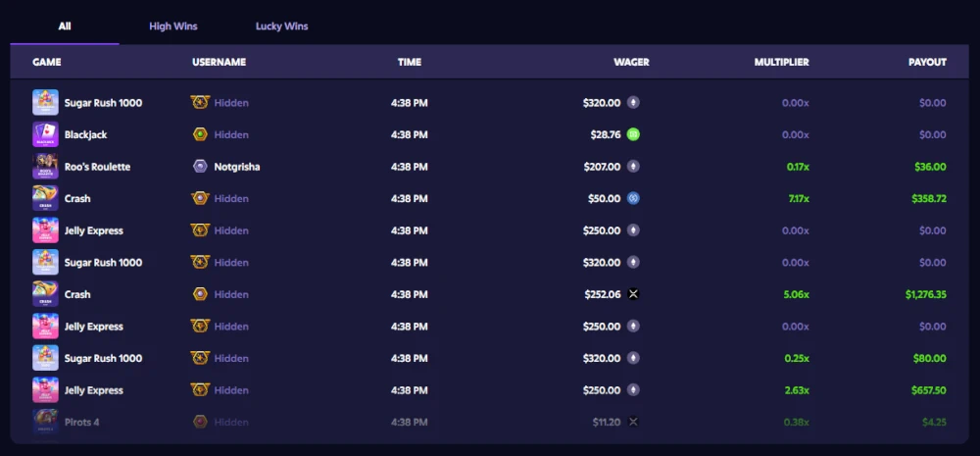
Task: Click the Blackjack game thumbnail icon
Action: tap(45, 134)
